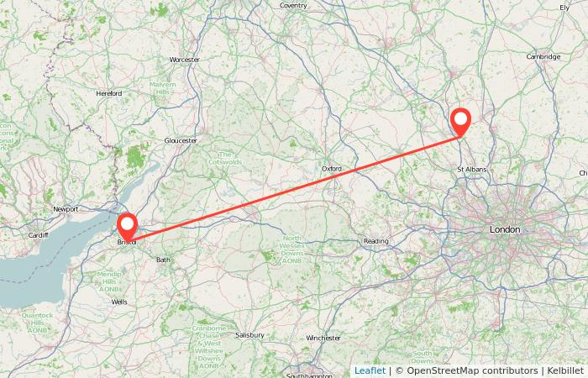
Task: Click the Cardiff city label
Action: coord(39,235)
